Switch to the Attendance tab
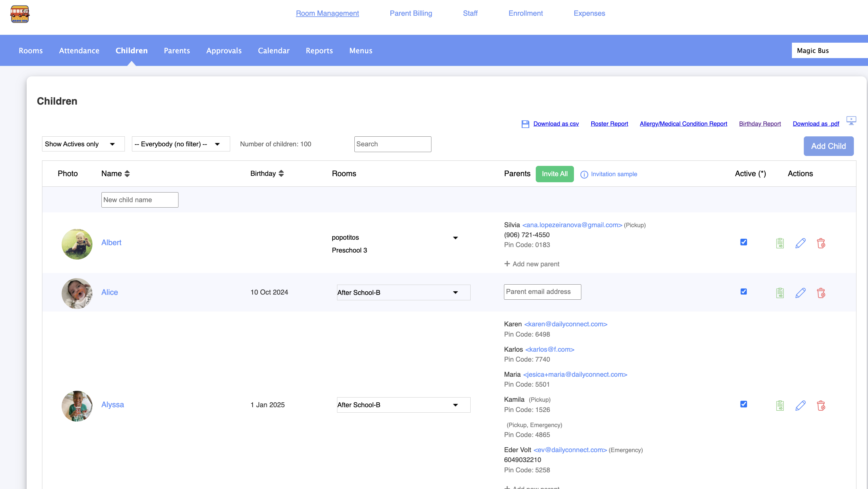 point(79,50)
